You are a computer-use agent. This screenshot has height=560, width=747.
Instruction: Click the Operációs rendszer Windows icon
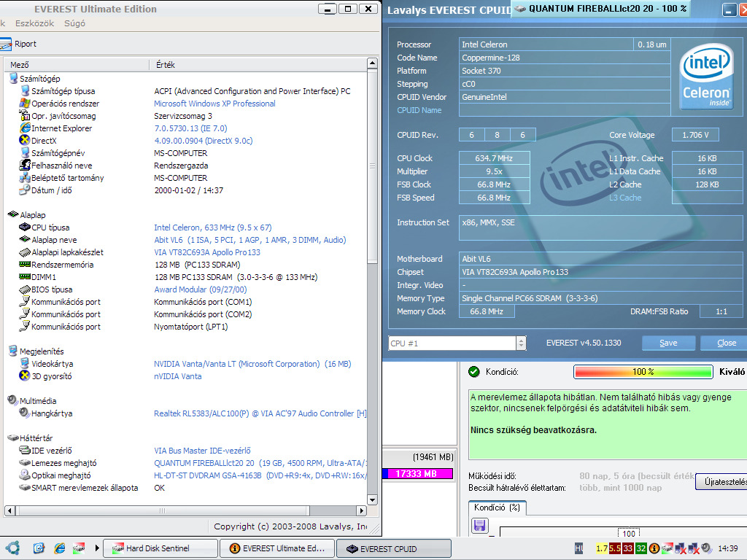[x=25, y=103]
